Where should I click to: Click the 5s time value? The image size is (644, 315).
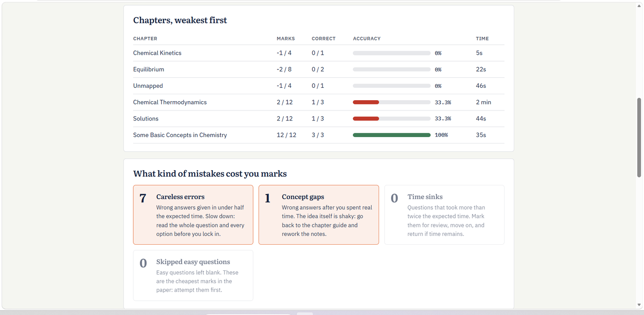click(x=479, y=53)
